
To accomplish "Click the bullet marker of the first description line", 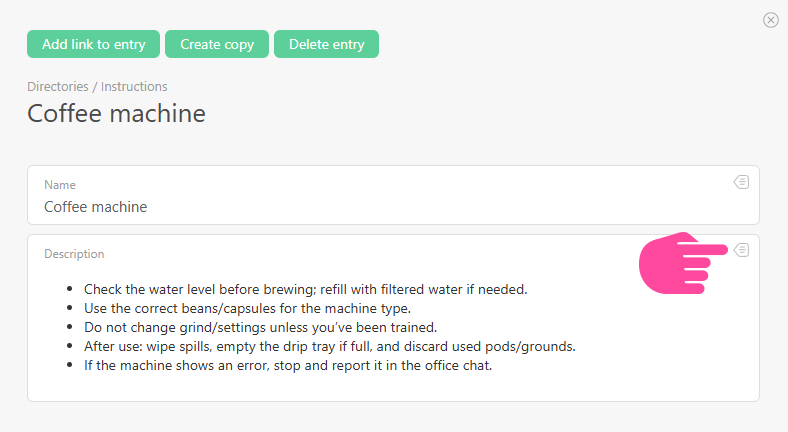I will [x=70, y=290].
